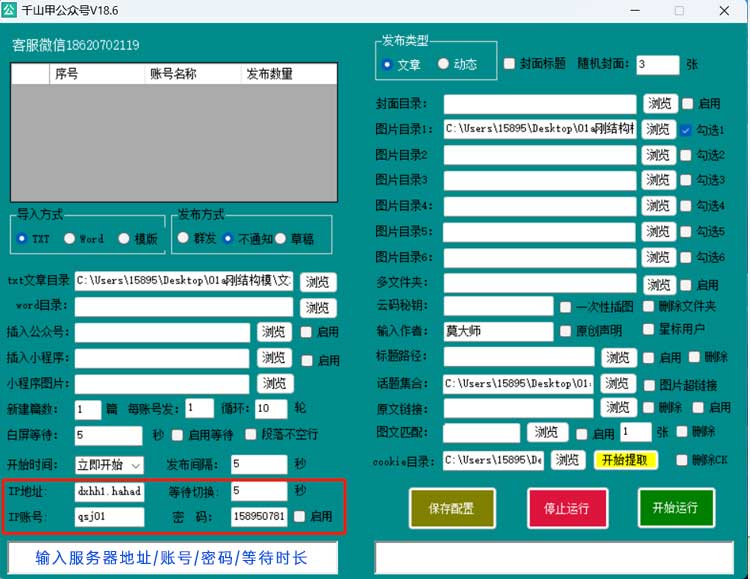The image size is (750, 579).
Task: Toggle the 原创声明 checkbox
Action: click(566, 331)
